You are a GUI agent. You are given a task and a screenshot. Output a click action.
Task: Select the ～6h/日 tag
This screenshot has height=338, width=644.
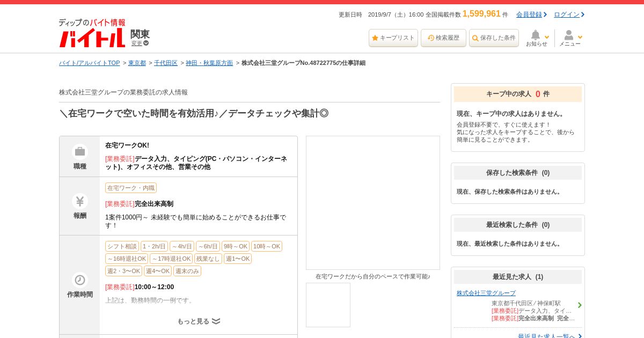tap(208, 246)
